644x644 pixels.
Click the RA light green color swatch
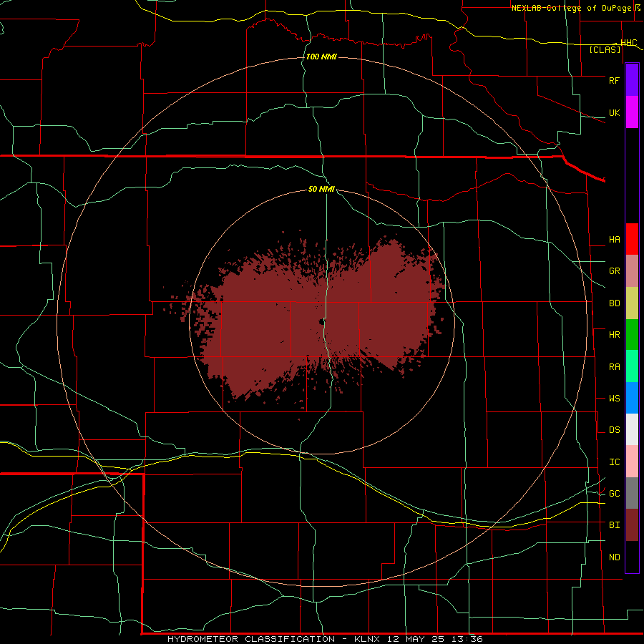coord(632,366)
